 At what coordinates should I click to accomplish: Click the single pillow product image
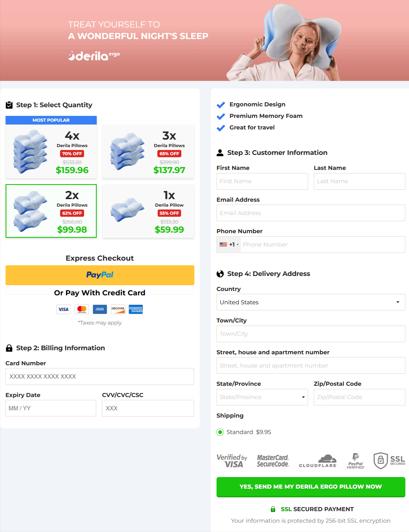coord(127,210)
